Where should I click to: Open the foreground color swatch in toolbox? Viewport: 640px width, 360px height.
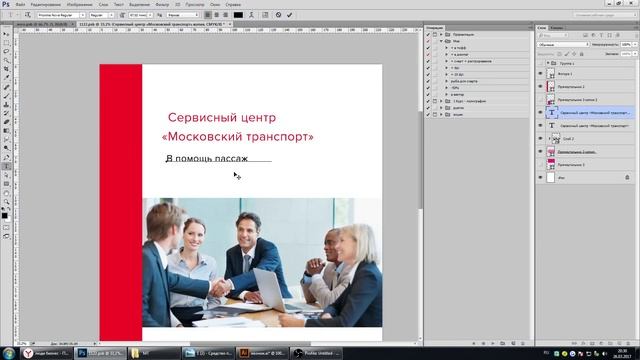pos(4,216)
